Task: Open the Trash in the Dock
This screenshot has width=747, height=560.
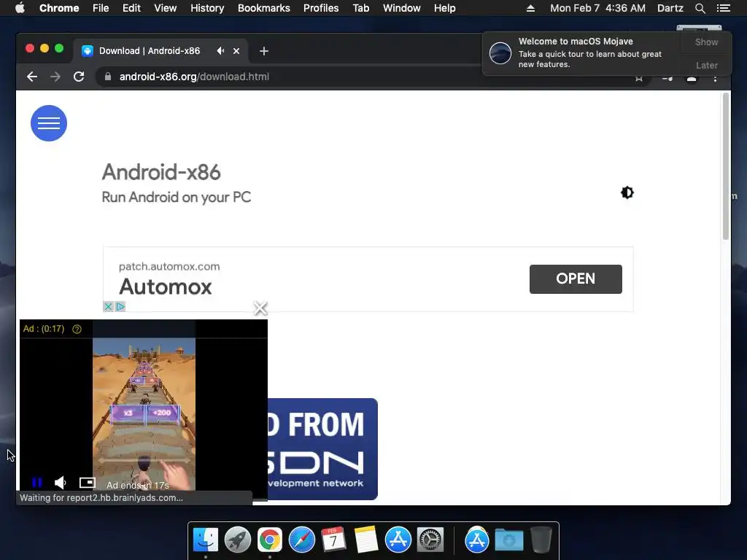Action: (x=541, y=540)
